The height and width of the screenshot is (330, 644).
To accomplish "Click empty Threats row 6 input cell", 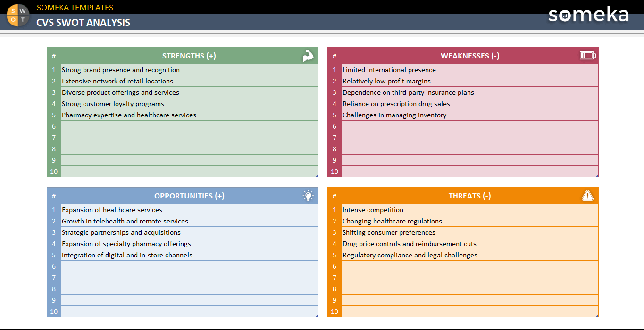I will click(470, 266).
